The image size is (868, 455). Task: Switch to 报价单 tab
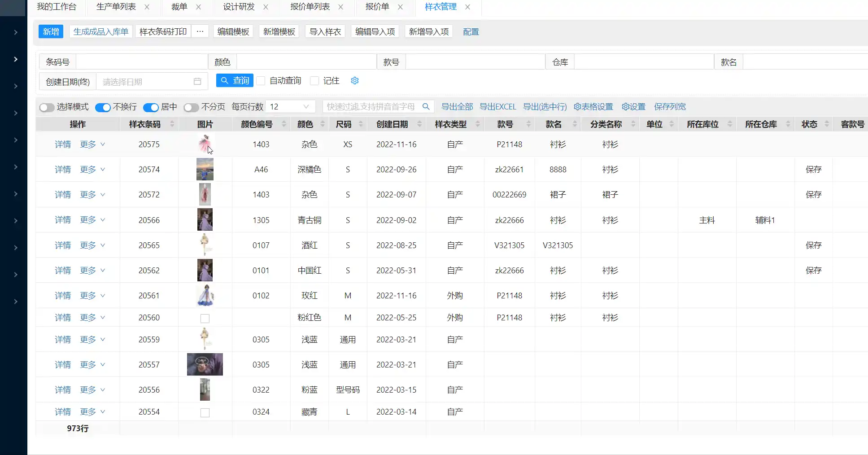point(377,7)
